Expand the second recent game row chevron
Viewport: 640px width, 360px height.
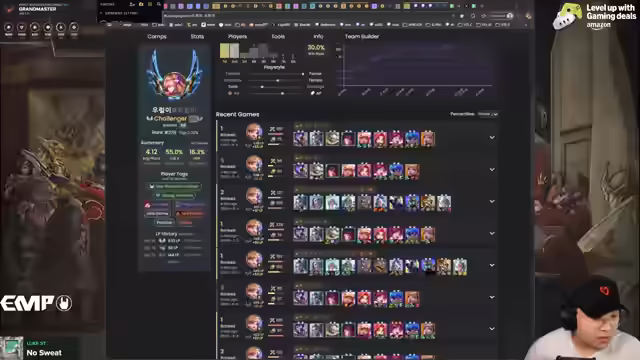[x=492, y=169]
